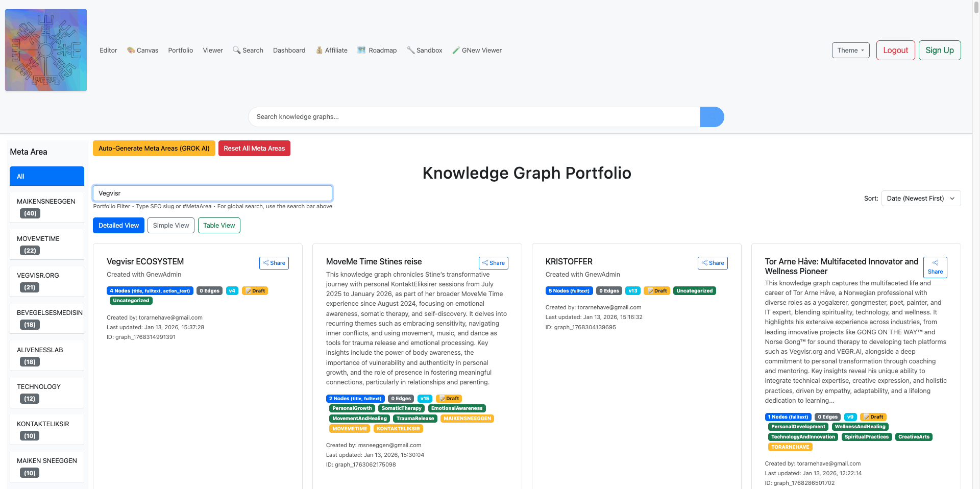Click the Search magnifier icon in navbar
This screenshot has width=980, height=489.
236,50
